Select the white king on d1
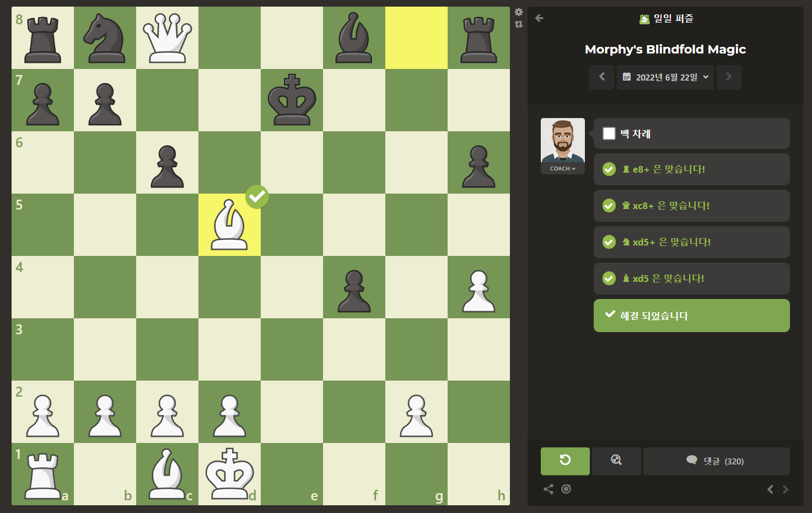The width and height of the screenshot is (812, 513). coord(230,474)
